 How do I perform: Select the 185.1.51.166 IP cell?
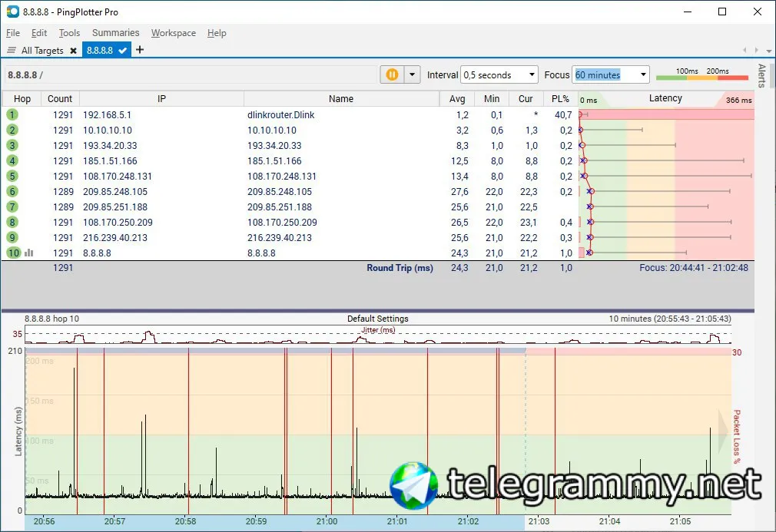point(110,160)
